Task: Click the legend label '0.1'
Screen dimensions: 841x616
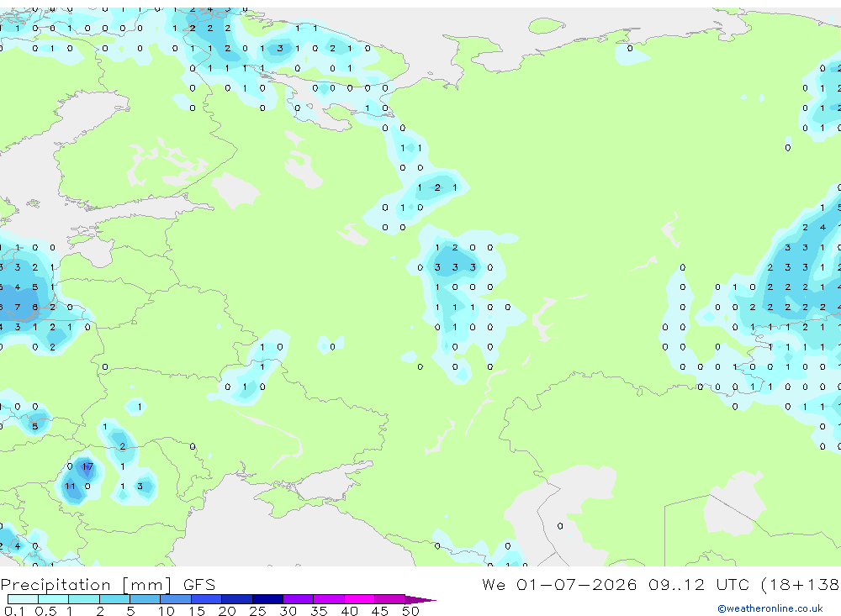Action: (x=14, y=611)
